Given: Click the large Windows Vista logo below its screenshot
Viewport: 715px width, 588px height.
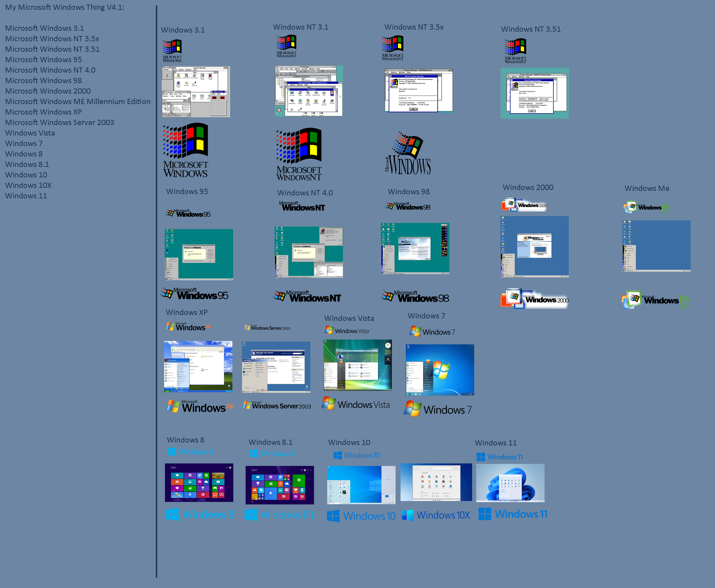Looking at the screenshot, I should pos(356,404).
